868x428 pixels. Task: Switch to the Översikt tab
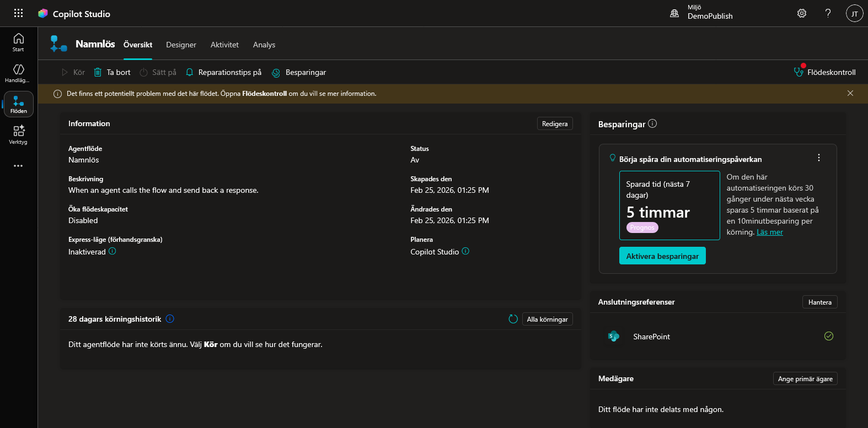(x=138, y=45)
